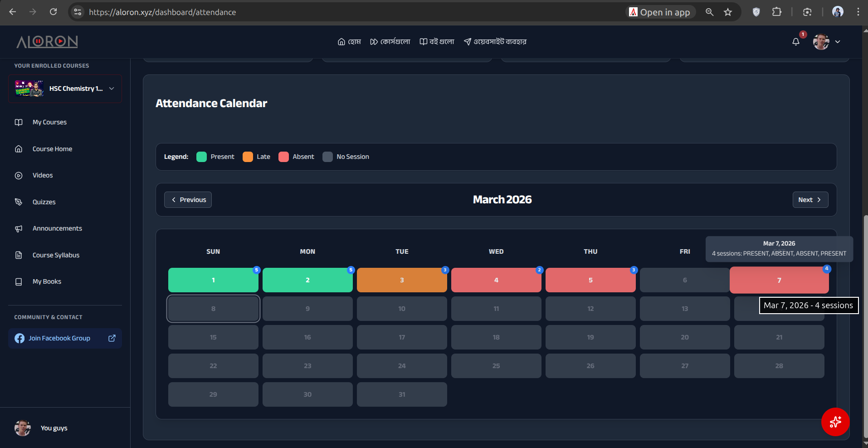Click the red floating AI sparkle button

click(835, 422)
